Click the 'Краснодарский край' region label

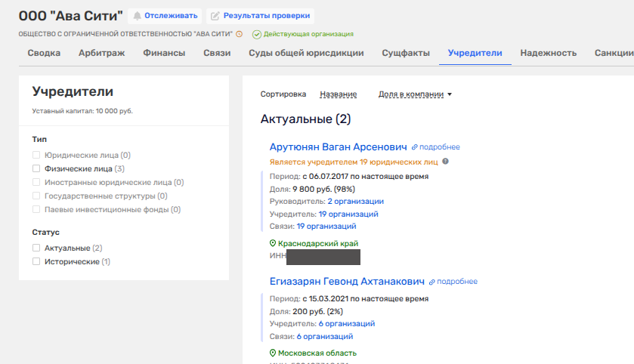[318, 244]
